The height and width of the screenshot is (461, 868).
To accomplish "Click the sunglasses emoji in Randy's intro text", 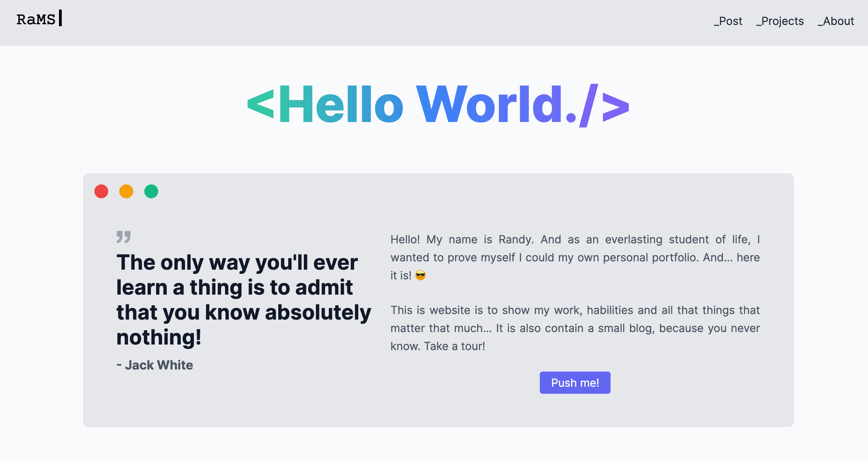I will tap(420, 276).
